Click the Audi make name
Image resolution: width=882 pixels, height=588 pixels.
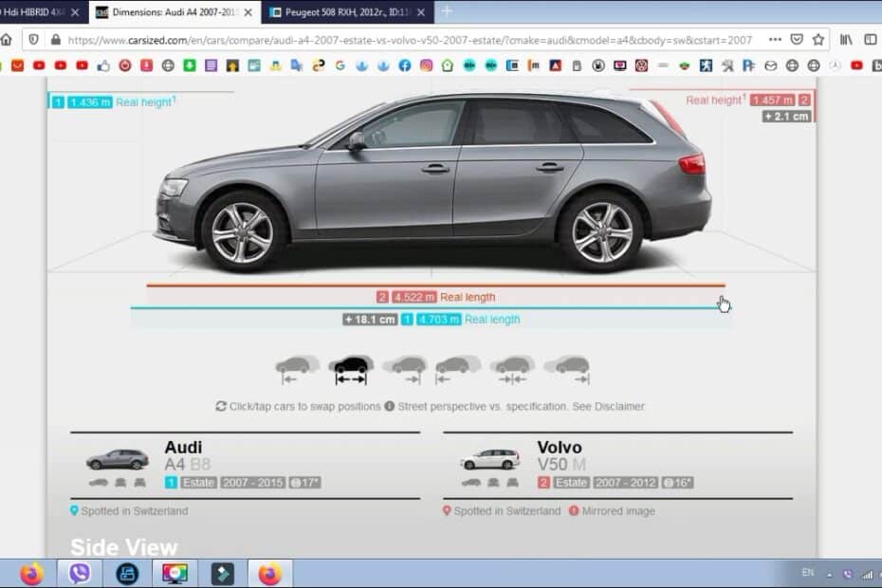(x=183, y=448)
